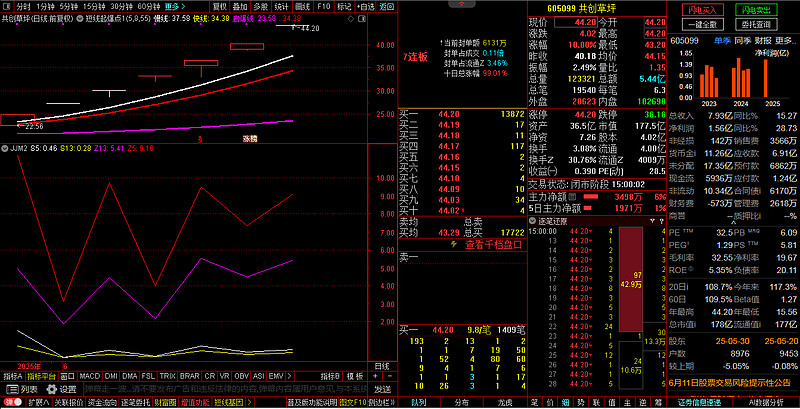
Task: Switch indicator to OBV
Action: [x=242, y=376]
